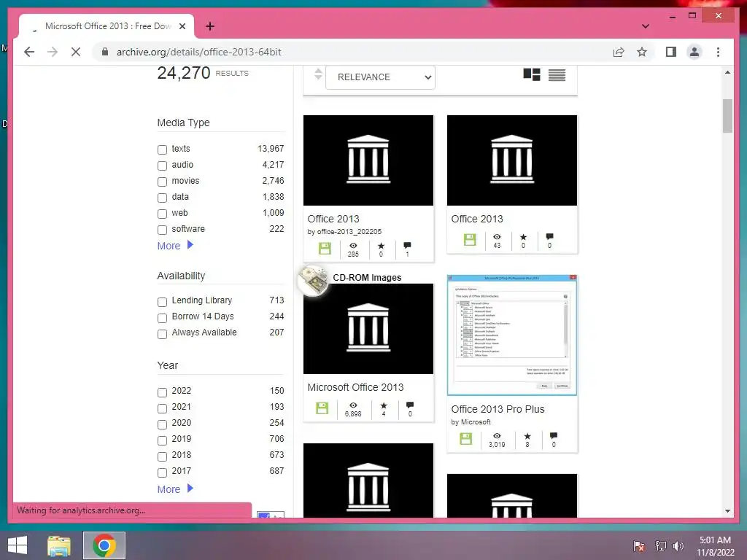The image size is (747, 560).
Task: Switch to list view layout
Action: pyautogui.click(x=557, y=75)
